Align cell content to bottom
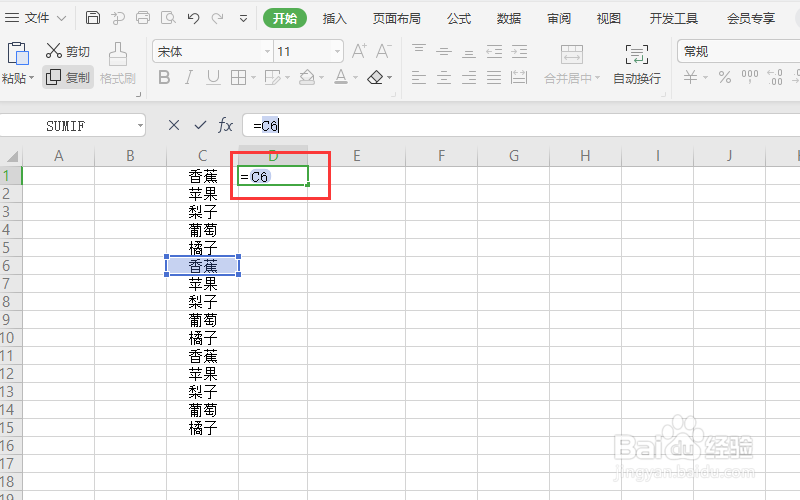Image resolution: width=800 pixels, height=500 pixels. (469, 51)
